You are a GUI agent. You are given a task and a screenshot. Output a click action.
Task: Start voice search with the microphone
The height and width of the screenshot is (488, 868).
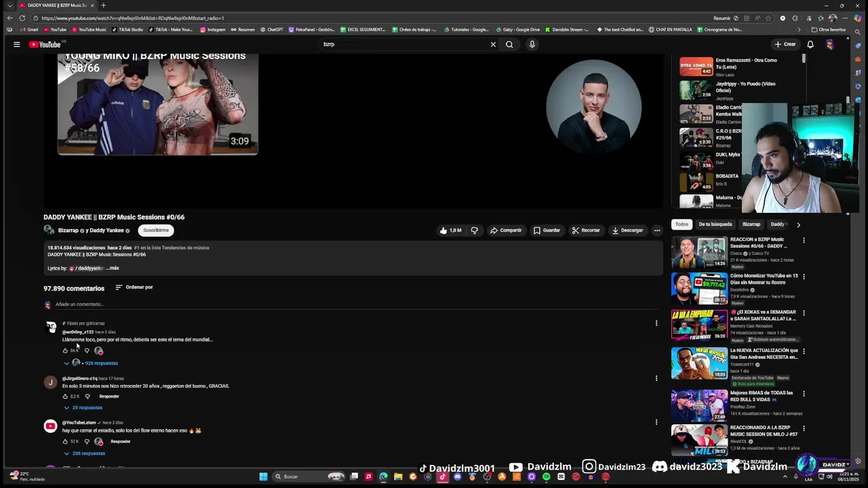[x=532, y=45]
